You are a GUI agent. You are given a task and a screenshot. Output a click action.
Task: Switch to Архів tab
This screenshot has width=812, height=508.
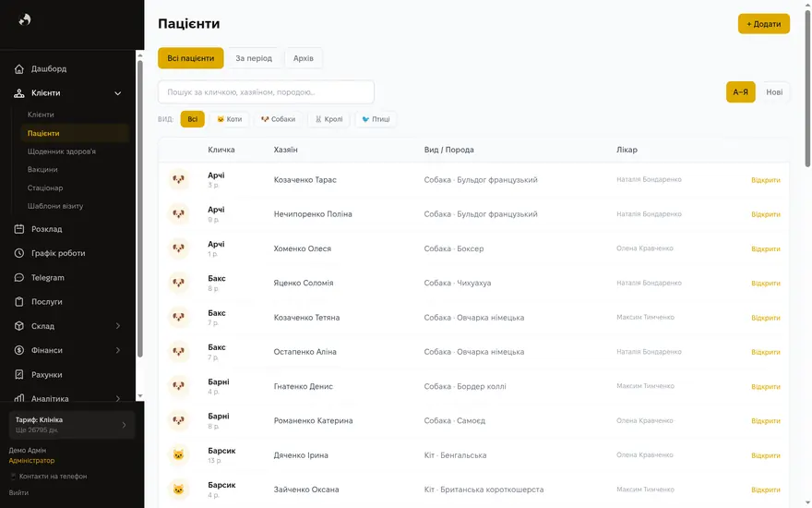[304, 58]
